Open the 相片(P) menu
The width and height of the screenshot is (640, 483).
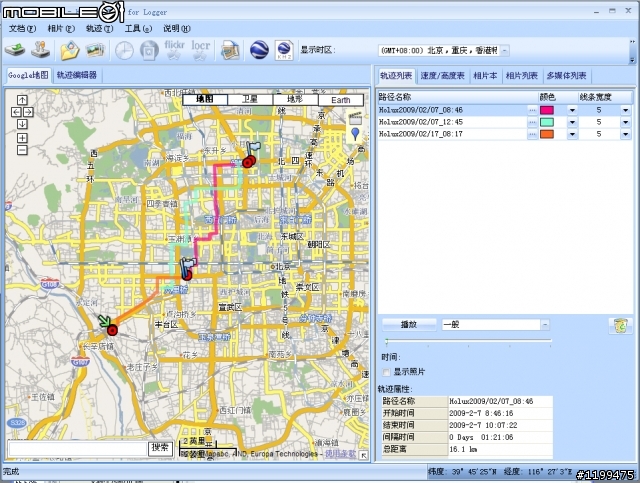pos(61,28)
